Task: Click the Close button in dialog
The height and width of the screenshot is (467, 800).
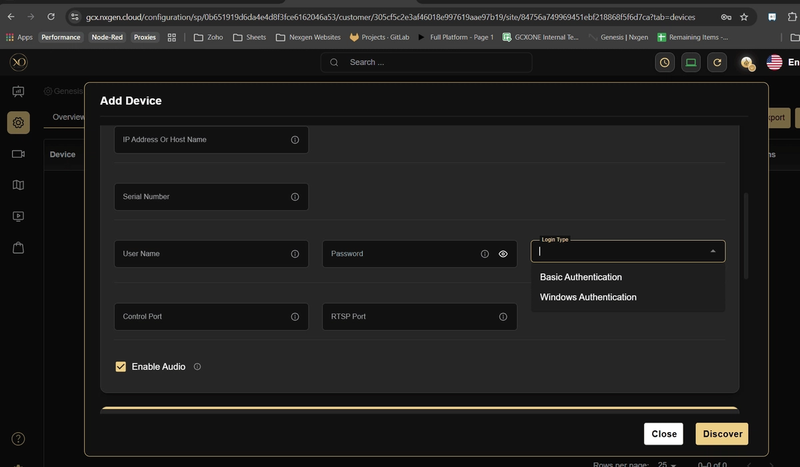Action: tap(663, 434)
